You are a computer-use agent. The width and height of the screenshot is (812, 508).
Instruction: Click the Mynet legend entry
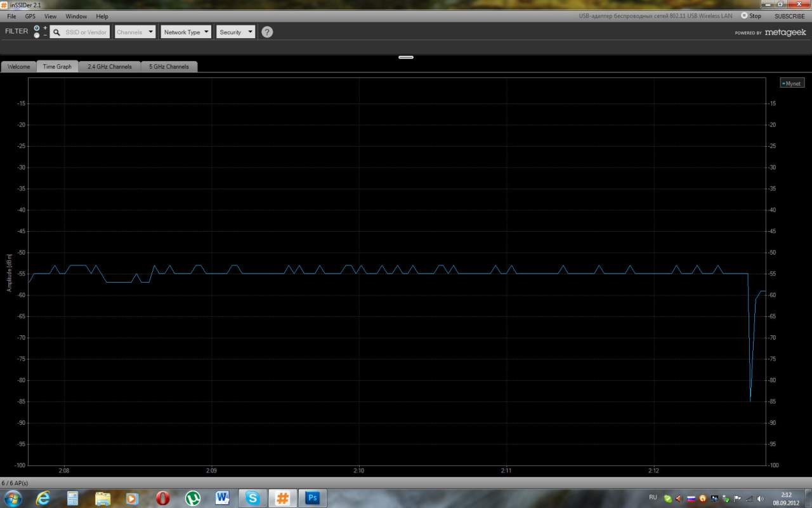pyautogui.click(x=792, y=83)
